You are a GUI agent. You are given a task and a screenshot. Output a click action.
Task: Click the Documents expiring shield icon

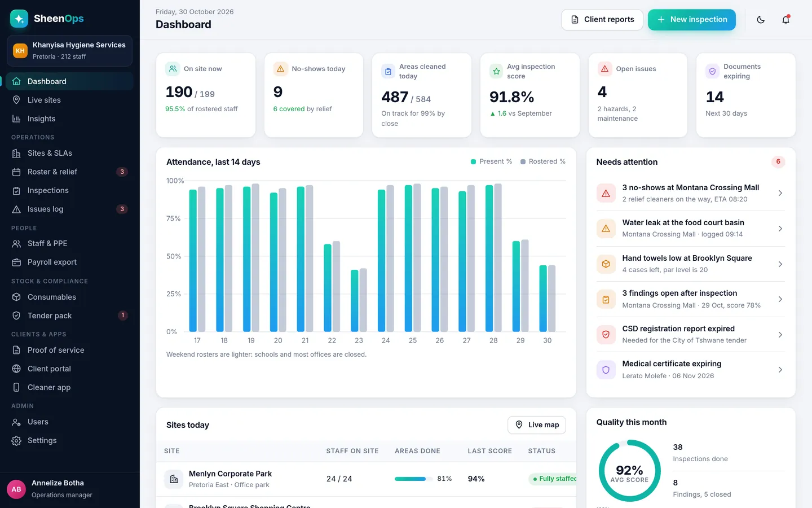pyautogui.click(x=712, y=72)
